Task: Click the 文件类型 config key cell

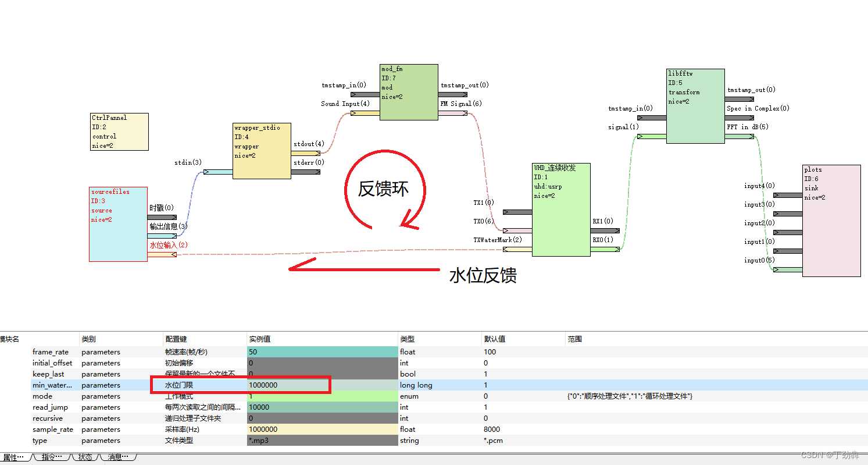Action: click(x=205, y=440)
